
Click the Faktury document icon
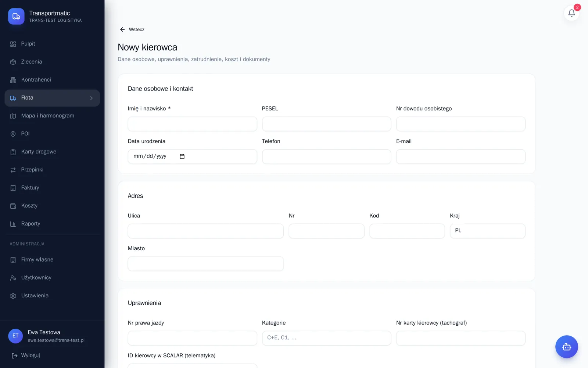point(13,188)
